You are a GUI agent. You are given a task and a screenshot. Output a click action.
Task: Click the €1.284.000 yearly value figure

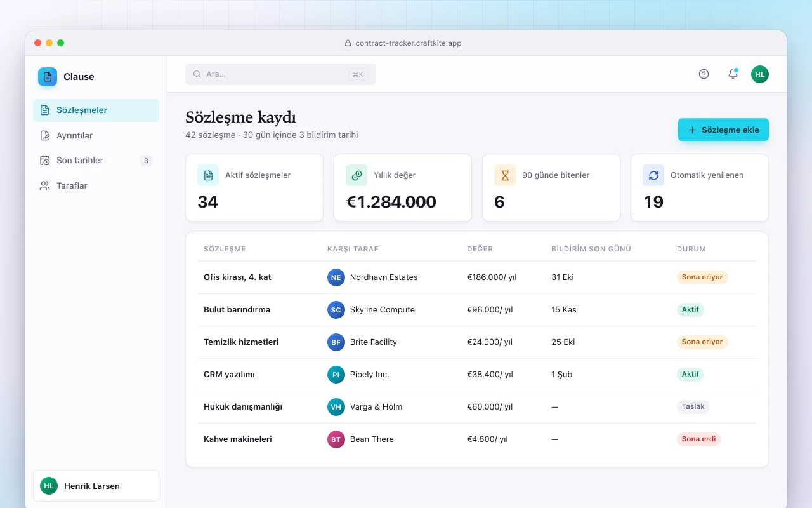click(x=391, y=202)
